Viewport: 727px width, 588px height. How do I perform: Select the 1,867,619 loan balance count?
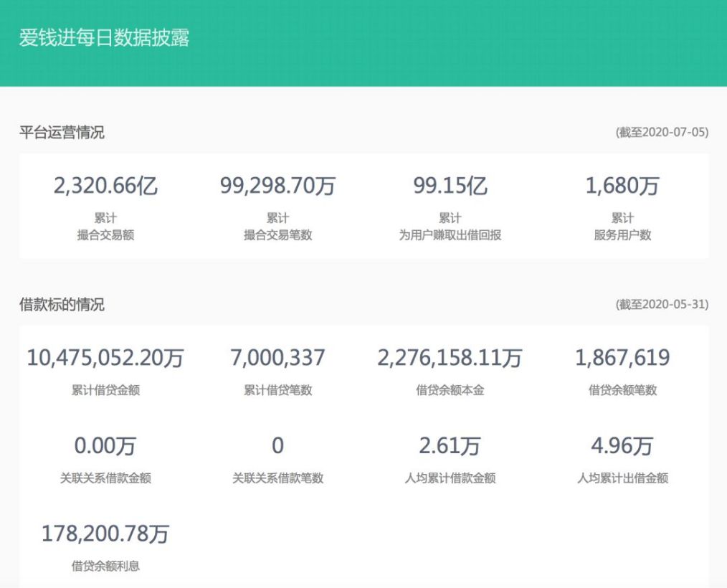pyautogui.click(x=622, y=358)
